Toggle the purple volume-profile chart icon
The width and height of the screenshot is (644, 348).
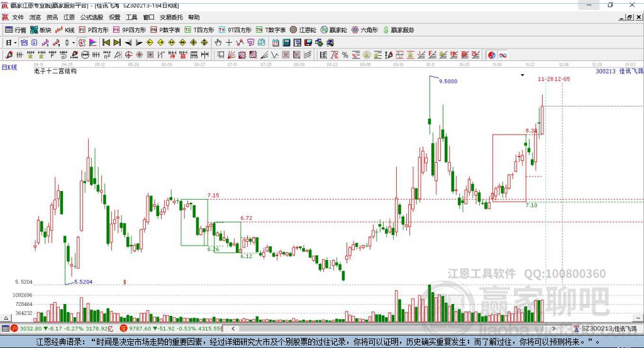[x=93, y=43]
